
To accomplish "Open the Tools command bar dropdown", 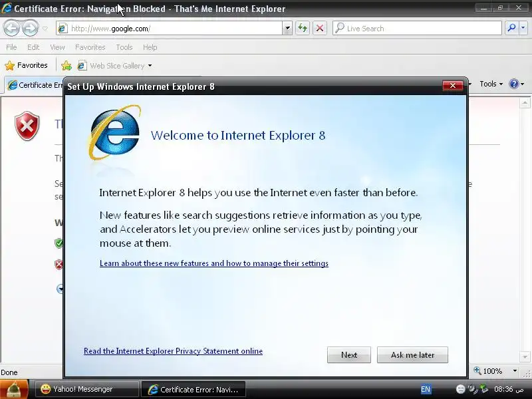I will pos(491,84).
